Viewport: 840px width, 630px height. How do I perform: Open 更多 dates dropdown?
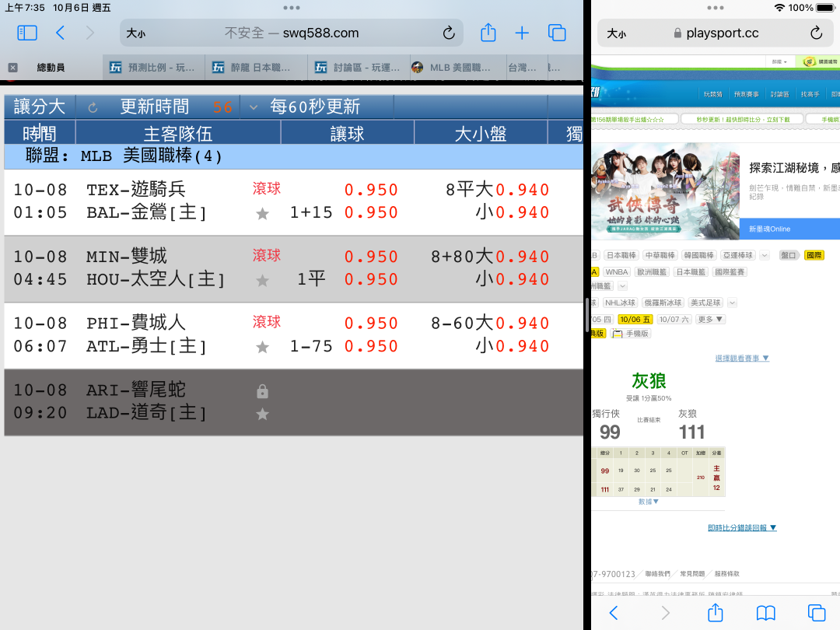[x=710, y=320]
